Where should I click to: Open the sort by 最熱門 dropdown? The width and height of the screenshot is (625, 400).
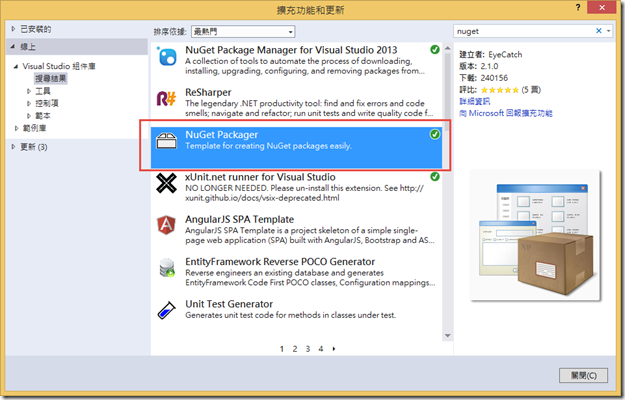coord(243,31)
